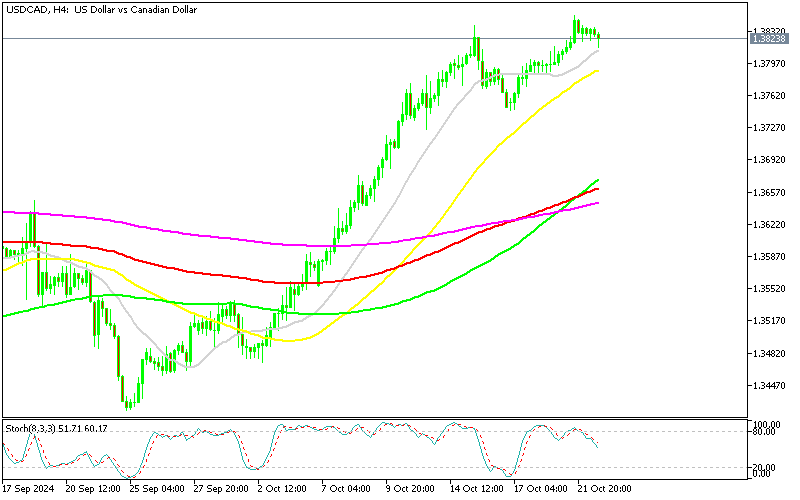This screenshot has width=800, height=500.
Task: Click the 17 Sep 2024 date label
Action: point(28,489)
